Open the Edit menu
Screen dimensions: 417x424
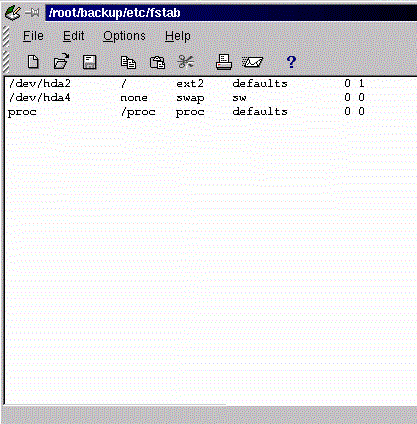[x=73, y=36]
